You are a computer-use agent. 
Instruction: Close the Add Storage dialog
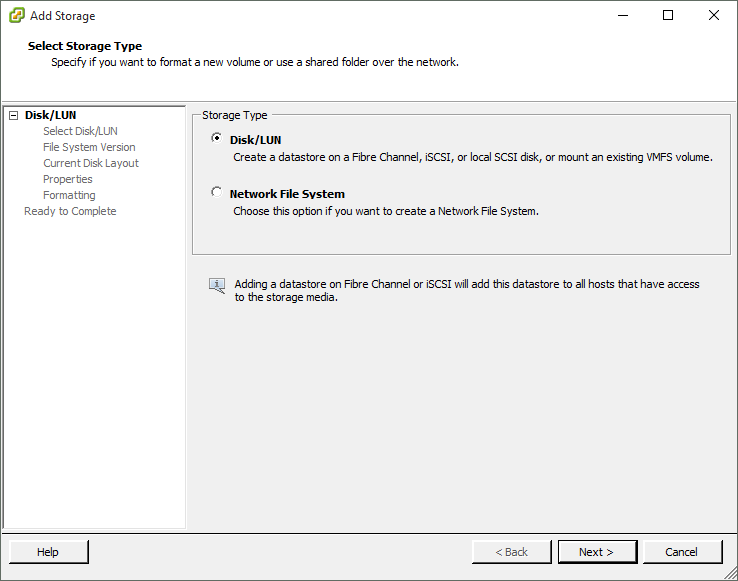[x=713, y=16]
